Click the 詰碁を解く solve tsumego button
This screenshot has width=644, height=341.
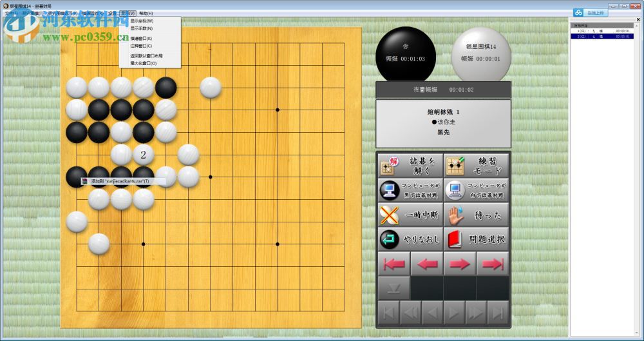tap(410, 166)
